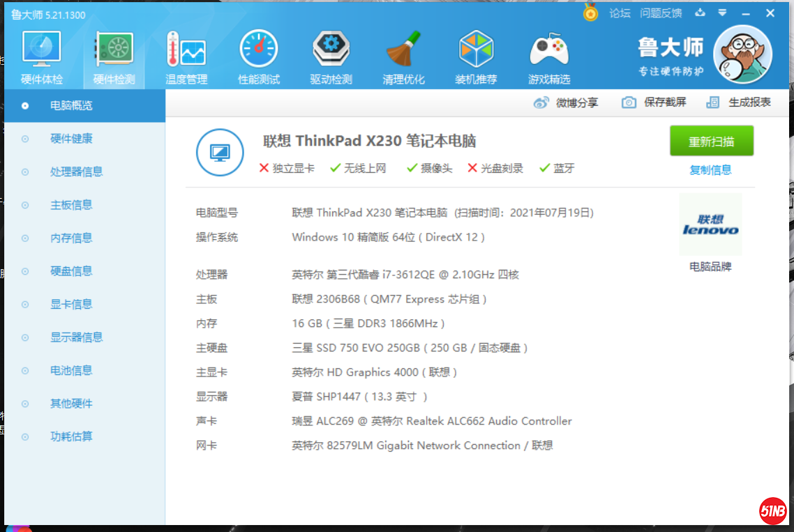Click the 复制信息 copy info link
The image size is (794, 532).
(710, 169)
